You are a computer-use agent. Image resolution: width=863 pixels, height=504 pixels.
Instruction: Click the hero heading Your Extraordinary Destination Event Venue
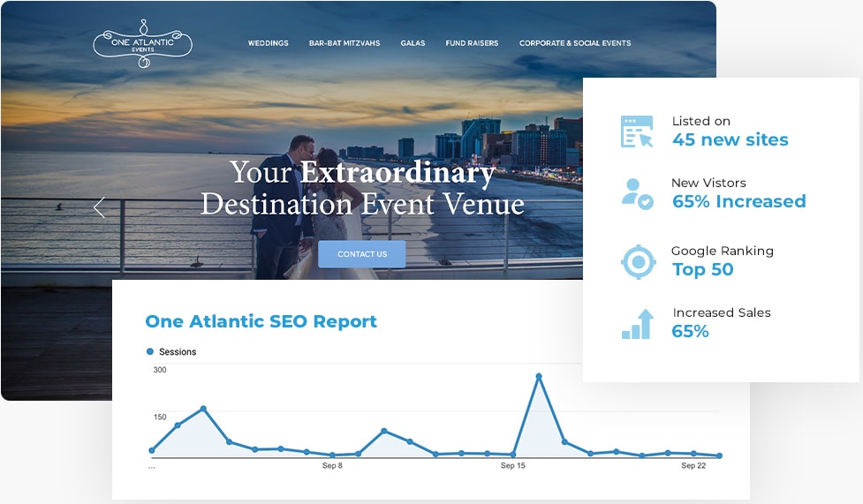pos(362,188)
